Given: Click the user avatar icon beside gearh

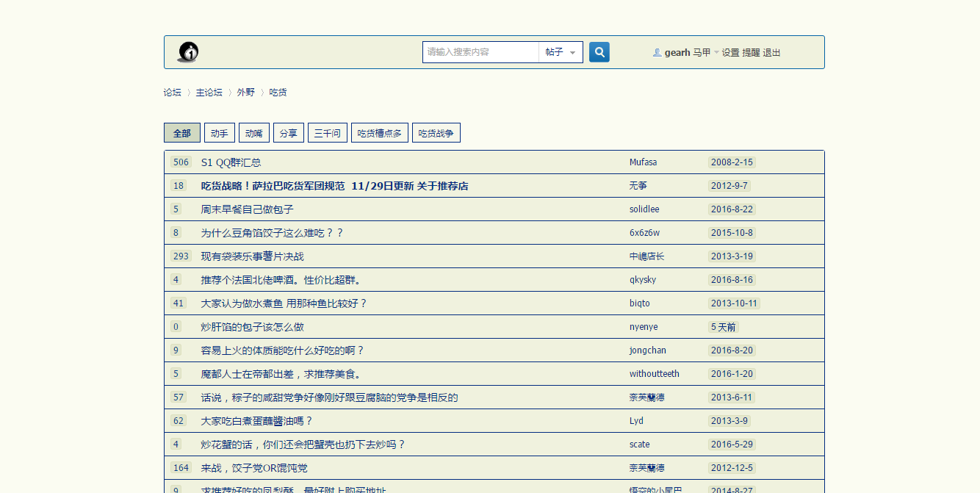Looking at the screenshot, I should tap(657, 53).
